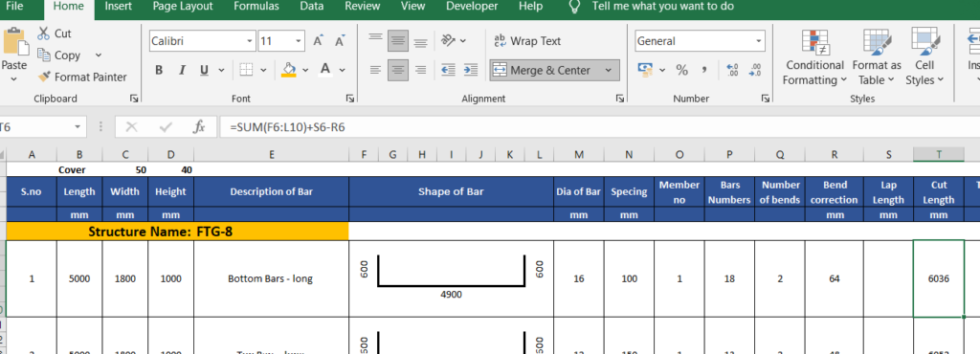Switch to the Developer tab
The height and width of the screenshot is (354, 980).
pos(472,7)
